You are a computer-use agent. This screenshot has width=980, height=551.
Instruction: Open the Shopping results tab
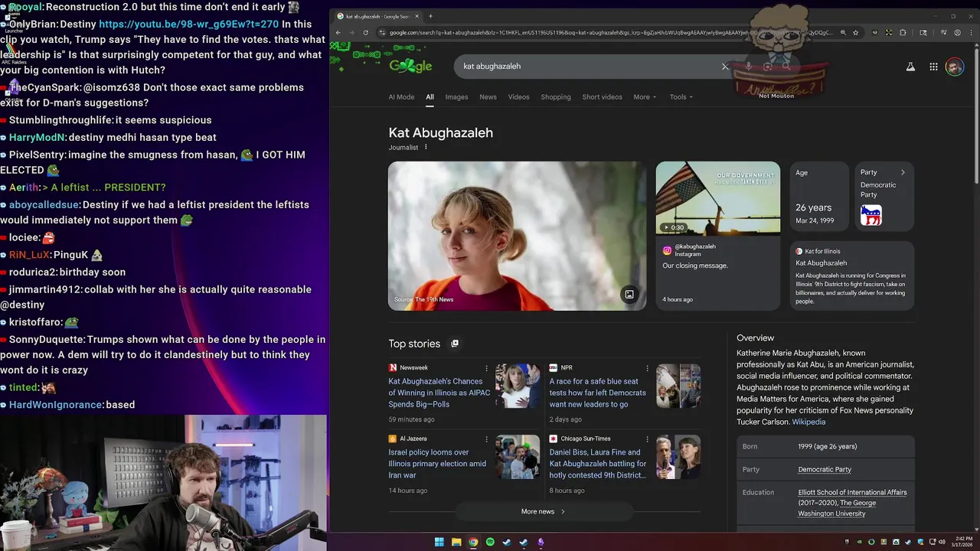[556, 97]
